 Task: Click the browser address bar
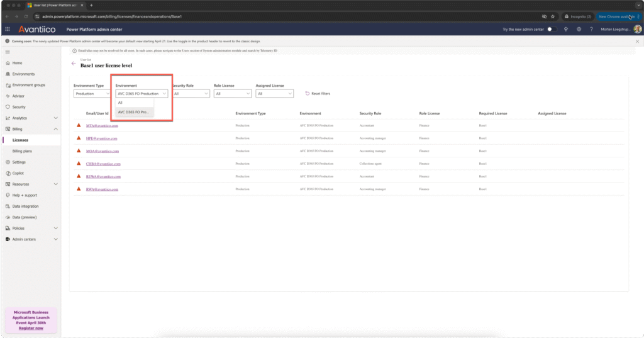(287, 16)
